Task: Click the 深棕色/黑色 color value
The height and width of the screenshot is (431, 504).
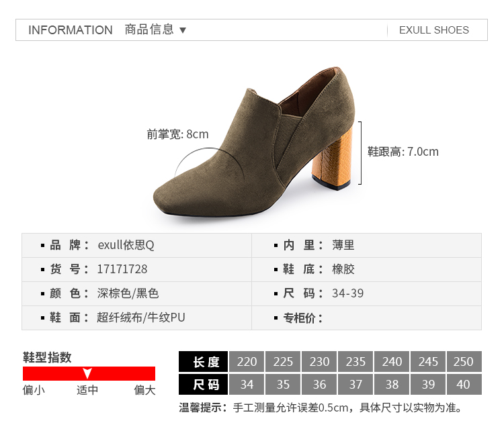Action: click(x=128, y=293)
